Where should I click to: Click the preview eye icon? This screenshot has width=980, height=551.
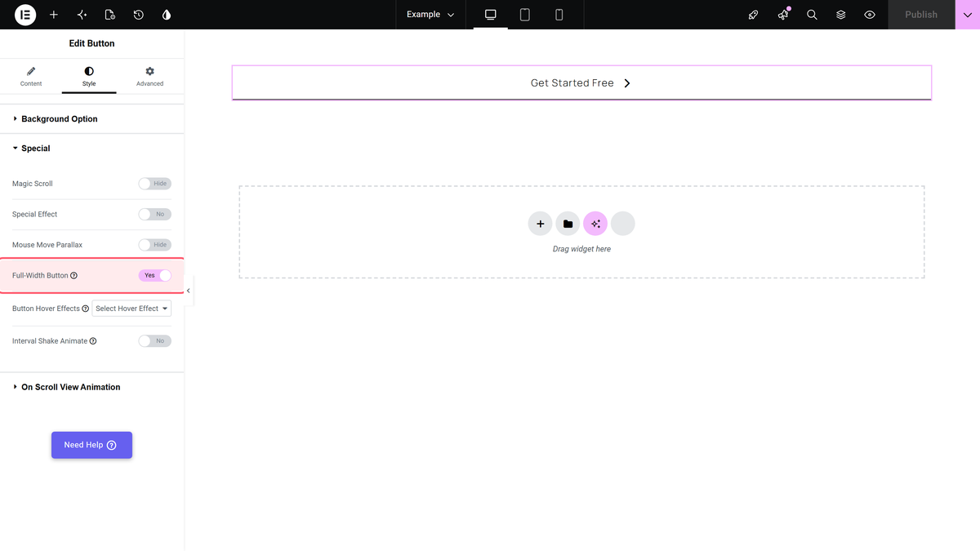point(870,15)
